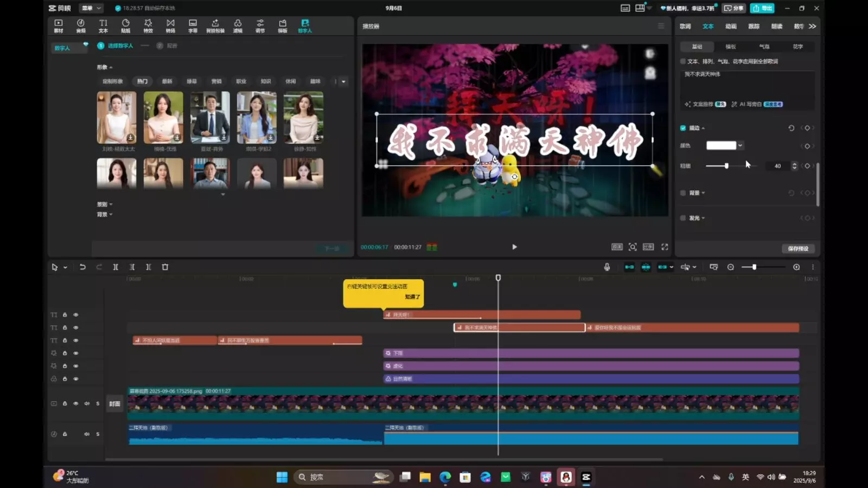868x488 pixels.
Task: Open the 转场 (Transitions) panel
Action: point(170,25)
